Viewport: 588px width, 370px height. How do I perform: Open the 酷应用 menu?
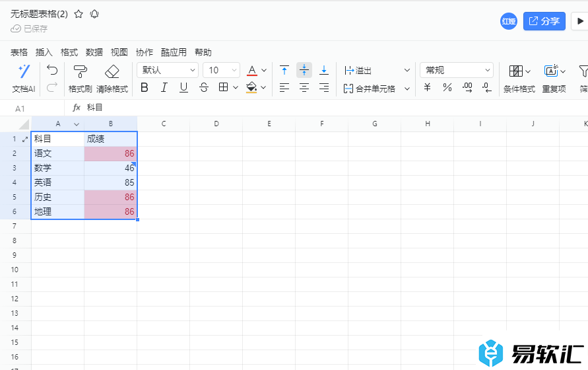174,52
